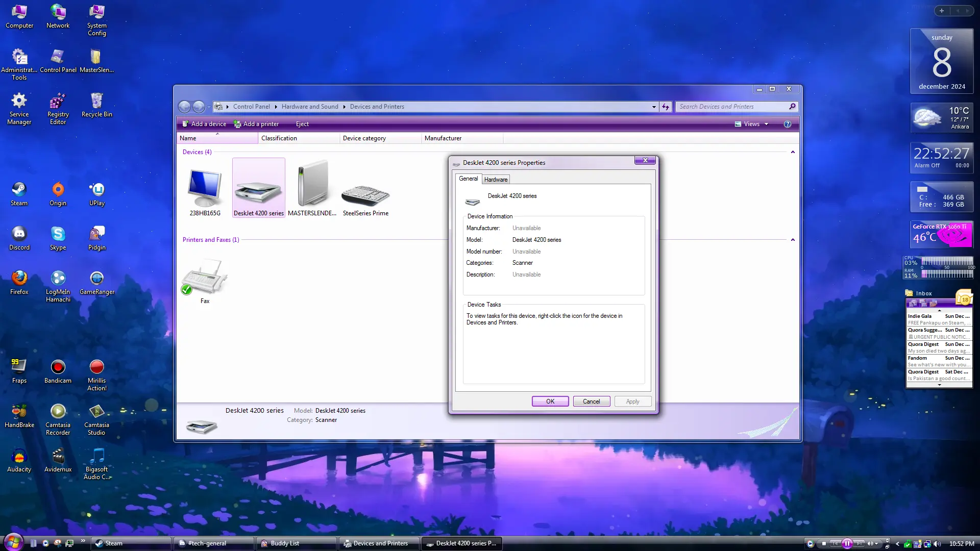Click the taskbar clock showing 10:52 PM

962,544
